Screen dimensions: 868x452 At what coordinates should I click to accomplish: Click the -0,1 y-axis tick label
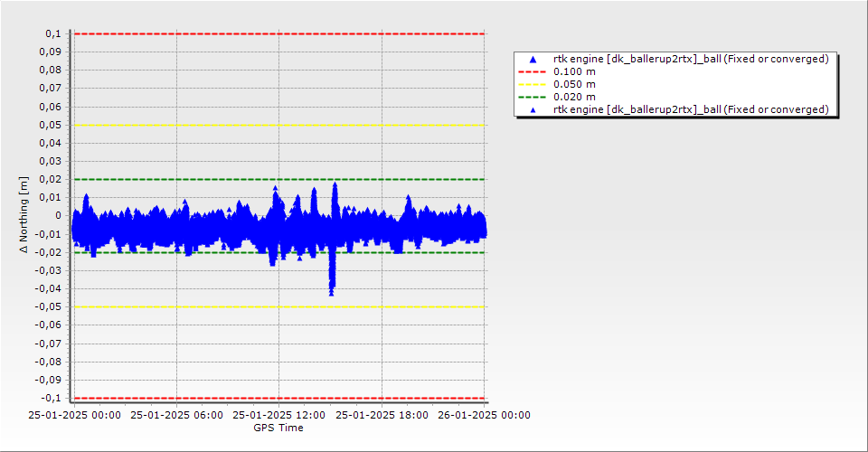pyautogui.click(x=51, y=398)
